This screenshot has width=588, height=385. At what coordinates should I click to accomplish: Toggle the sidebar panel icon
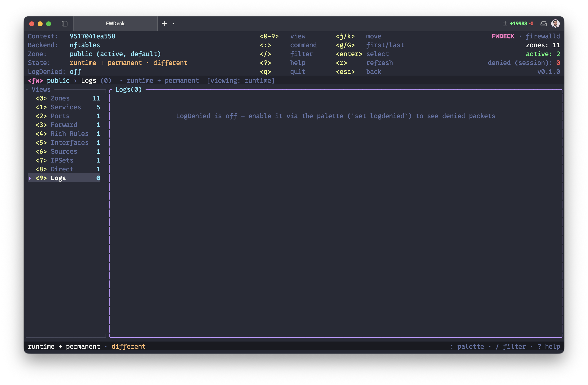(64, 24)
